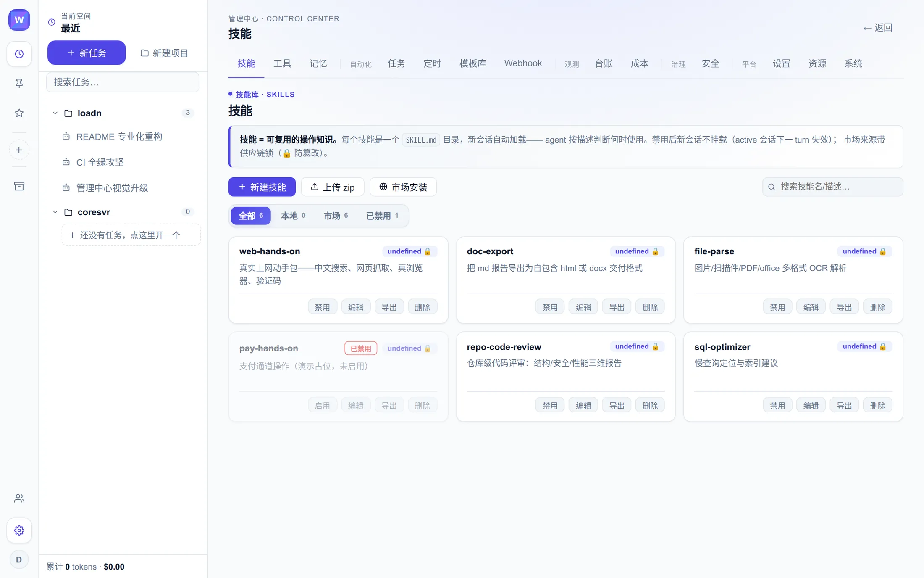Click the 新建技能 button
This screenshot has width=924, height=578.
click(x=262, y=187)
